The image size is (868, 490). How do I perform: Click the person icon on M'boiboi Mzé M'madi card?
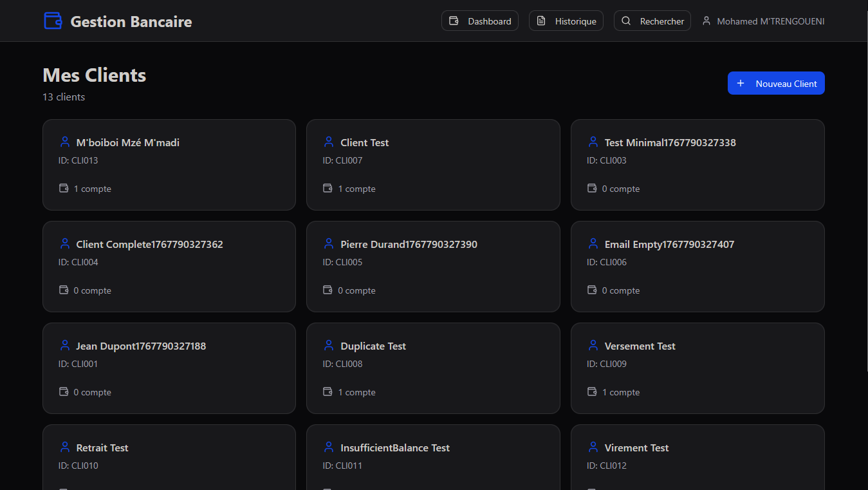[x=64, y=142]
